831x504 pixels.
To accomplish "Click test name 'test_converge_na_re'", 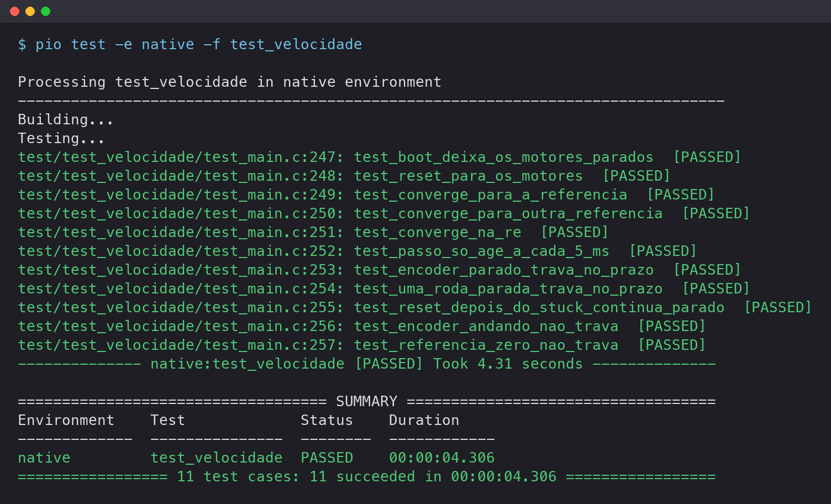I will tap(438, 232).
